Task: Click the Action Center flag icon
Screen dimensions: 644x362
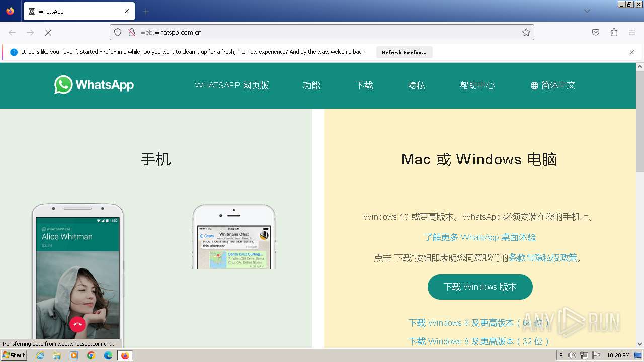Action: (x=596, y=355)
